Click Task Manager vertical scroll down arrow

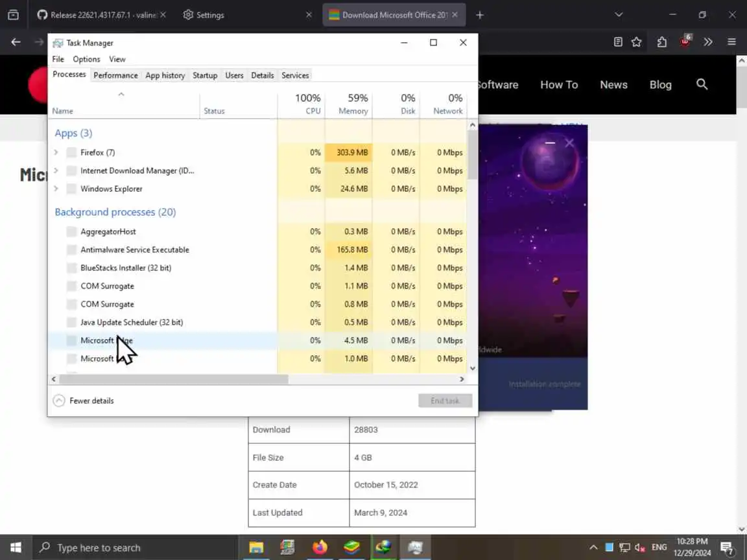tap(473, 368)
